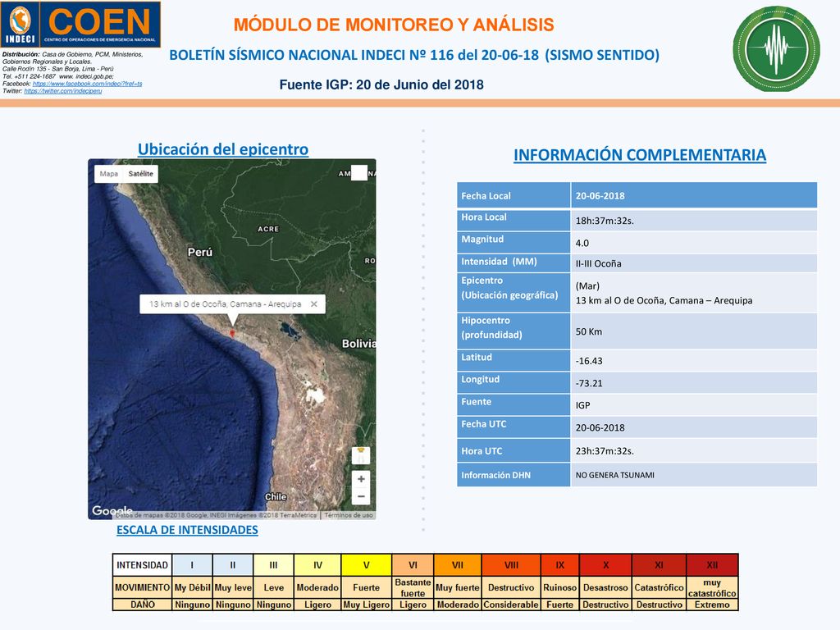Click the MOVIMIENTO row header

pos(142,587)
